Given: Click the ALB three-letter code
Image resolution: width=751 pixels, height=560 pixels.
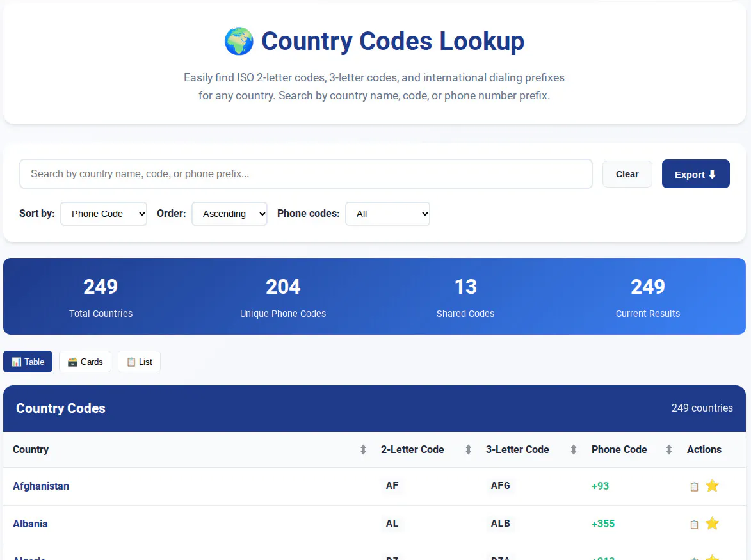Looking at the screenshot, I should click(500, 524).
